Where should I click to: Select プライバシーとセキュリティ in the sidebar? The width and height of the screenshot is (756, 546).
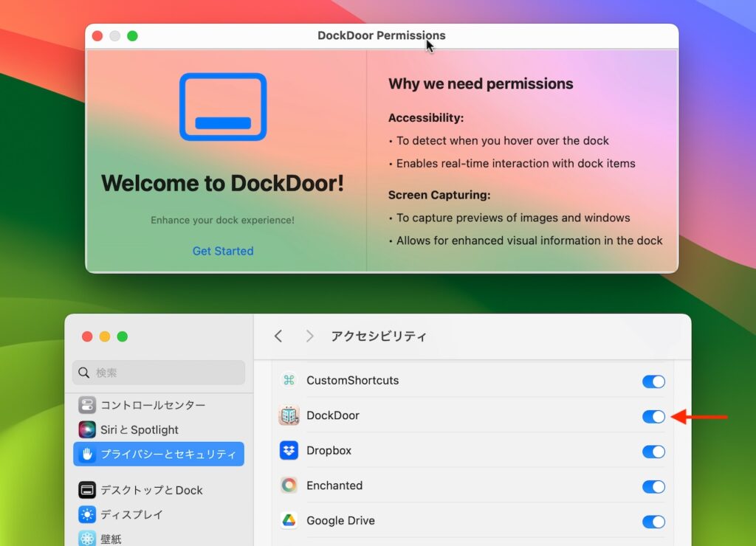158,454
